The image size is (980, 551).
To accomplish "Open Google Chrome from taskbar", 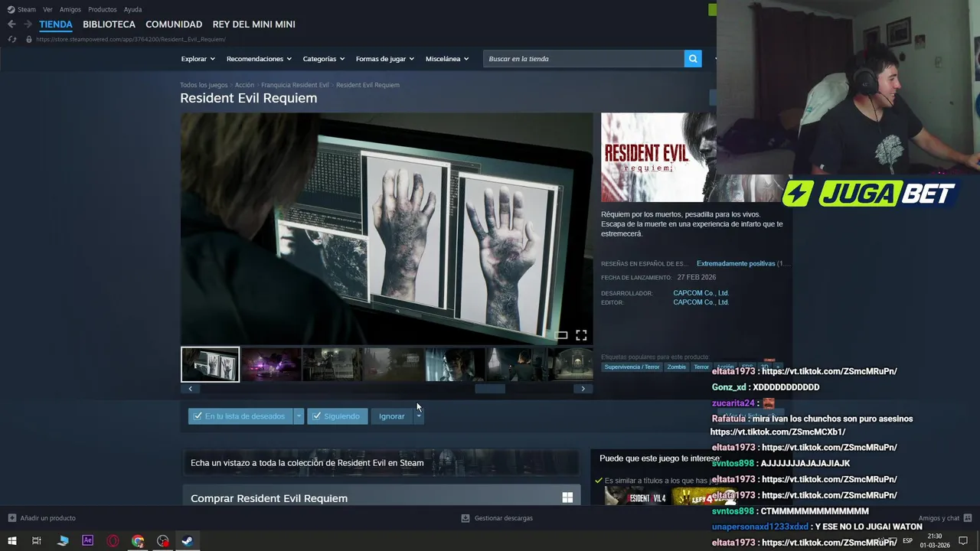I will pos(138,541).
